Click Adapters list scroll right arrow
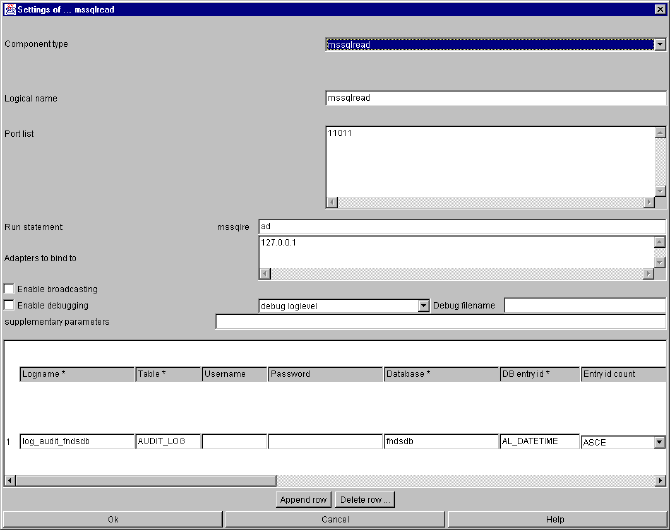670x530 pixels. [649, 274]
